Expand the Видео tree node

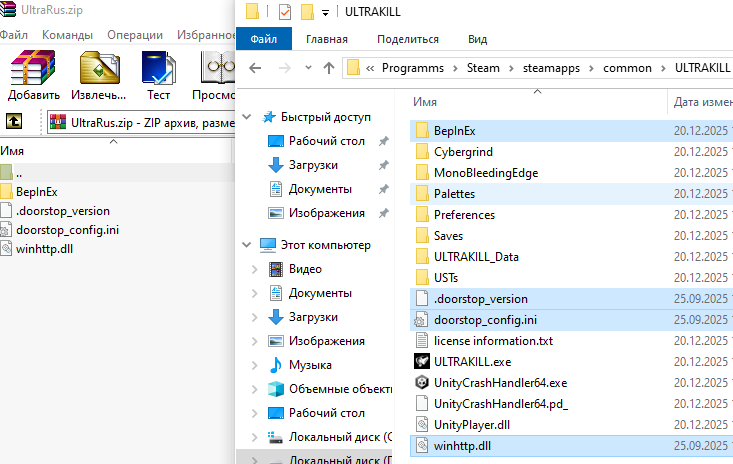255,269
